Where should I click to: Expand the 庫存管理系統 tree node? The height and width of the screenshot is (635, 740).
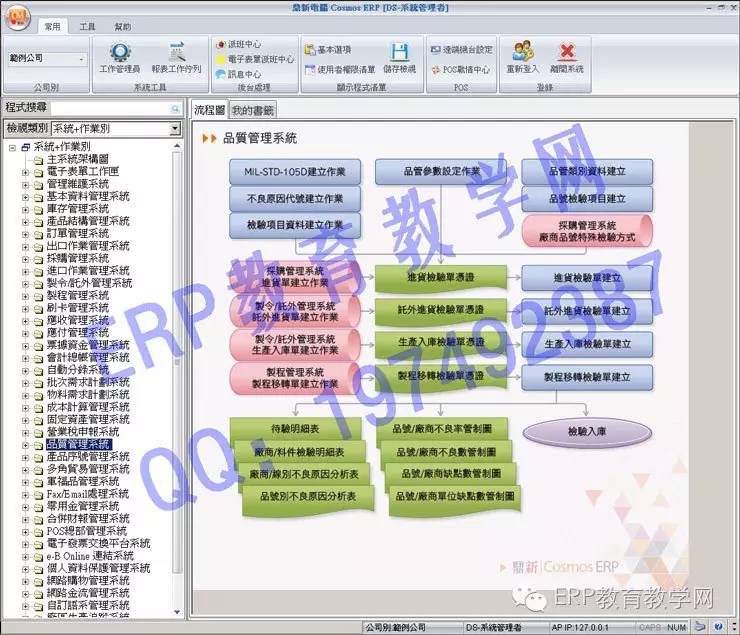coord(26,208)
